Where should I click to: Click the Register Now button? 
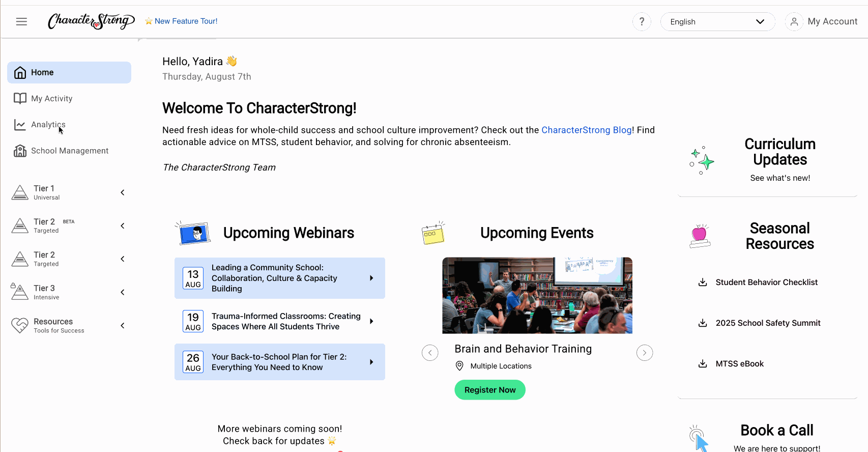[489, 390]
